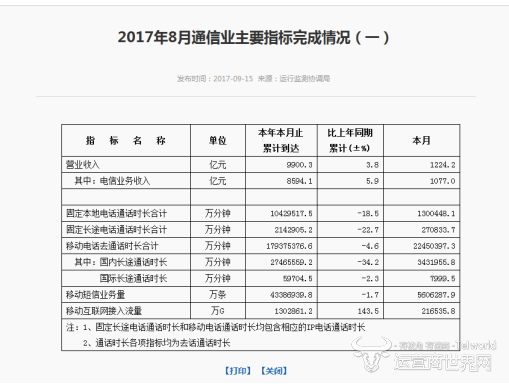Click the 打印 print link
Screen dimensions: 509x384
[238, 371]
